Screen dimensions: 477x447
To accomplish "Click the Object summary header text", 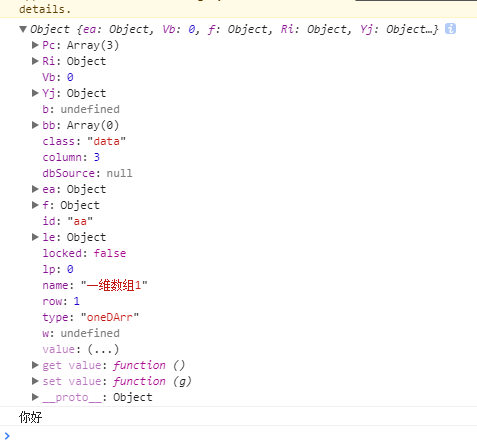I will coord(234,29).
